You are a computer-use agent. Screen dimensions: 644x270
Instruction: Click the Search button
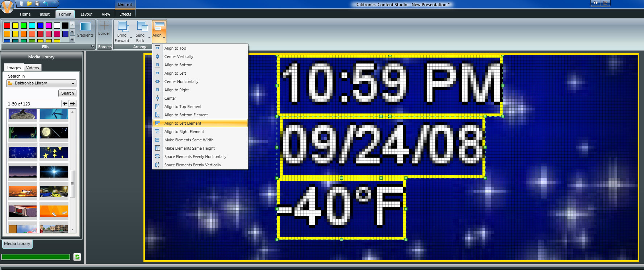(x=67, y=93)
